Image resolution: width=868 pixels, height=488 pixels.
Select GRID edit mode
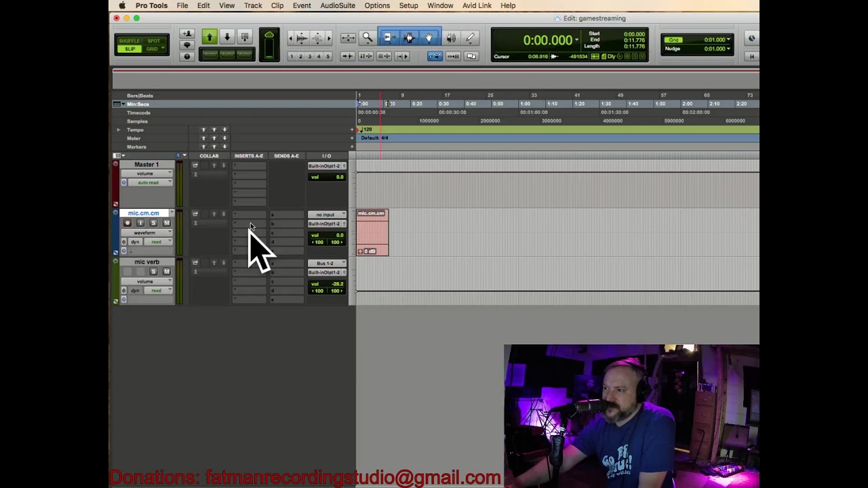click(154, 49)
